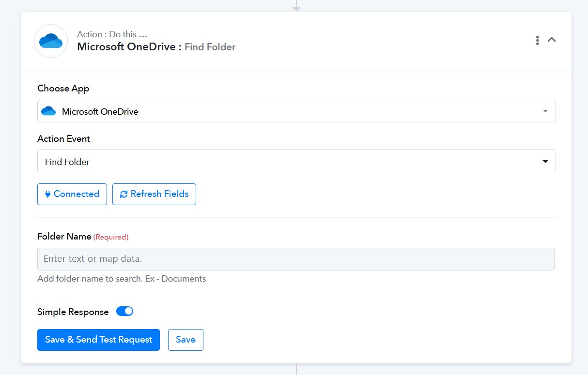Viewport: 588px width, 375px height.
Task: Click the Connected button
Action: click(x=72, y=194)
